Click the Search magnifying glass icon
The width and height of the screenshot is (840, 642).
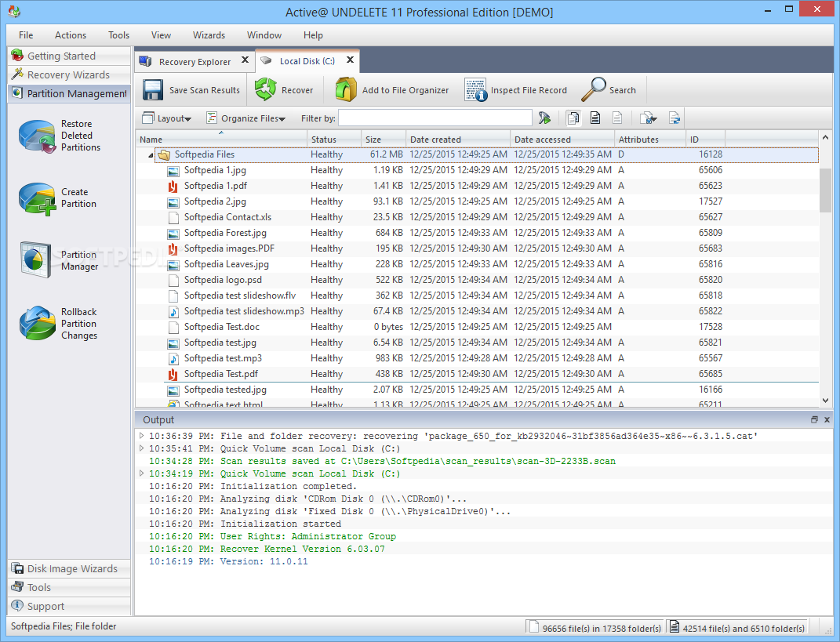point(594,89)
